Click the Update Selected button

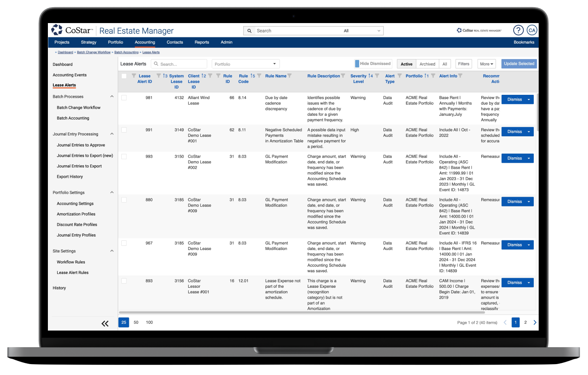(519, 64)
